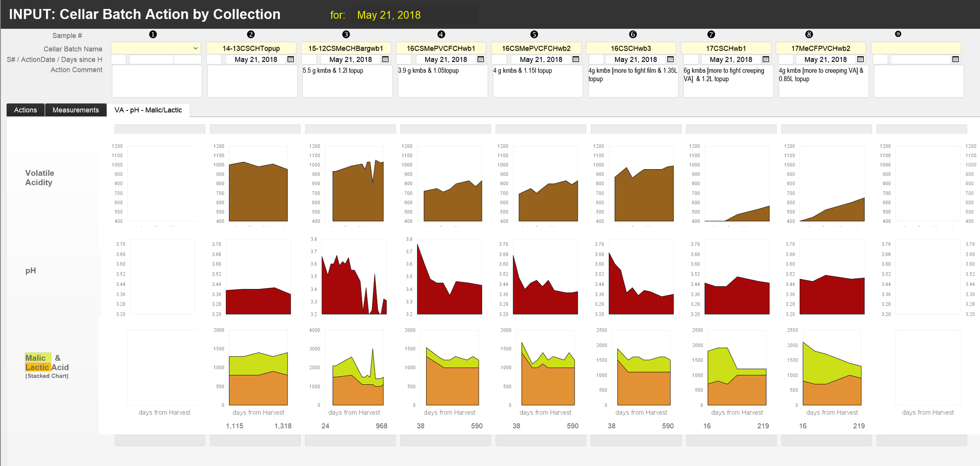Click the sample number 9 circle
The width and height of the screenshot is (980, 466).
pyautogui.click(x=898, y=34)
